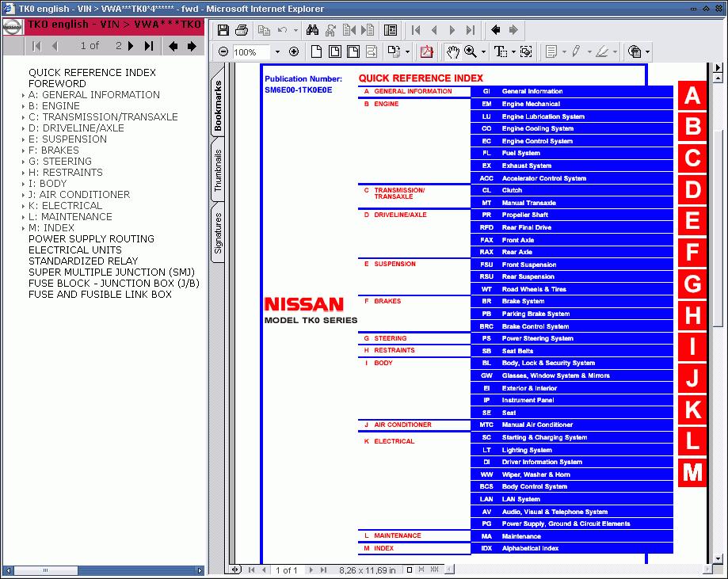
Task: Open the Signatures side tab
Action: pos(218,233)
